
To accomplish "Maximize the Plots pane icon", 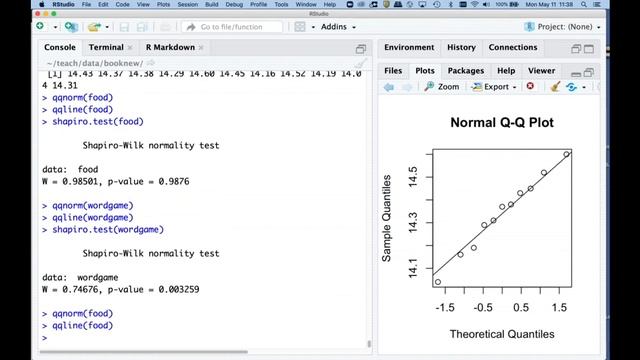I will point(589,73).
